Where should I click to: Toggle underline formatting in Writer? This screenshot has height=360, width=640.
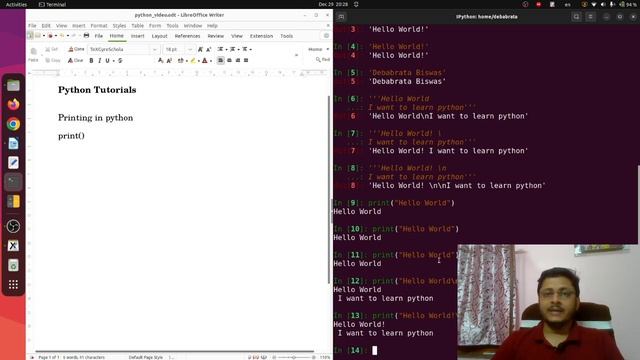coord(107,60)
